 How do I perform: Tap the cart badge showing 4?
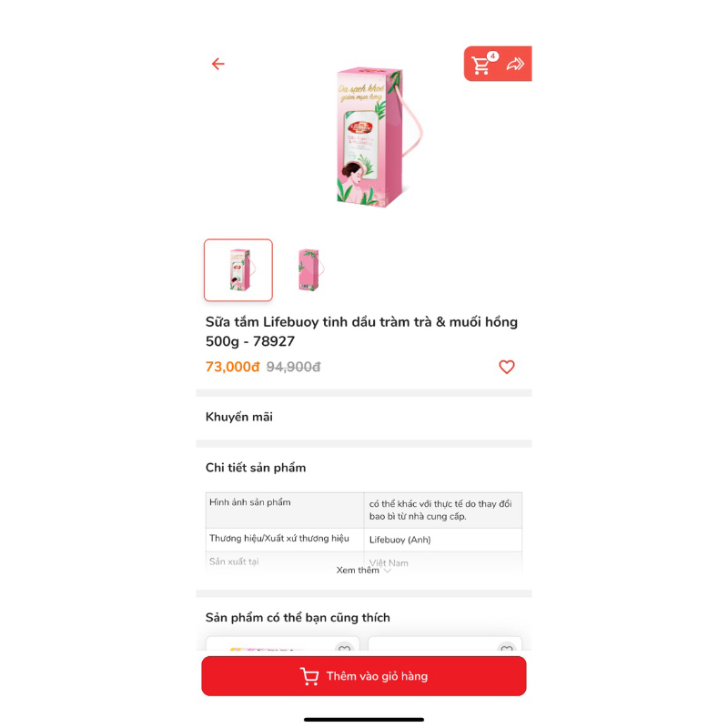tap(492, 56)
